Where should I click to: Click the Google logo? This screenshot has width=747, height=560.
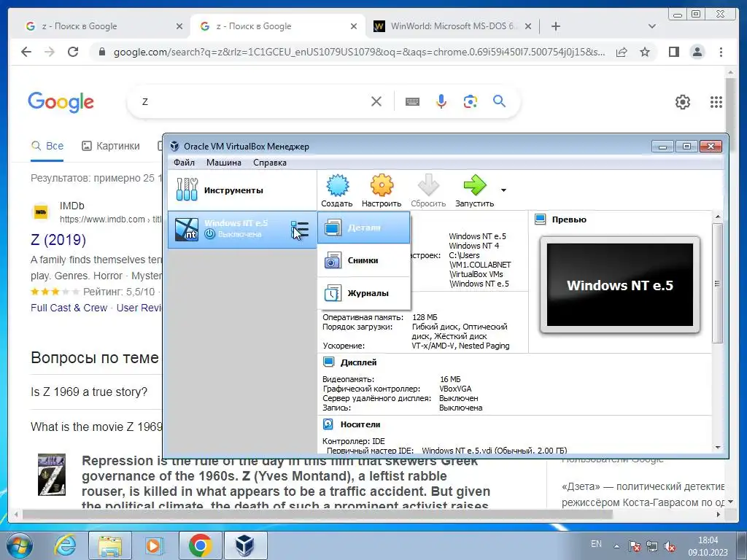point(61,102)
